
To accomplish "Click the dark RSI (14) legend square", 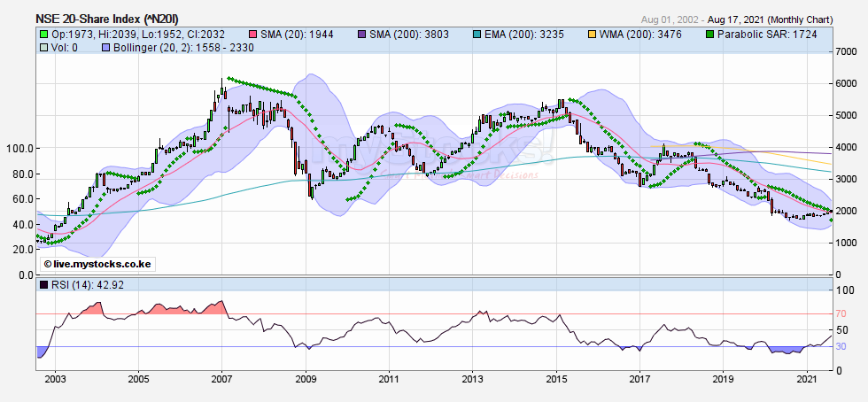I will pyautogui.click(x=43, y=286).
